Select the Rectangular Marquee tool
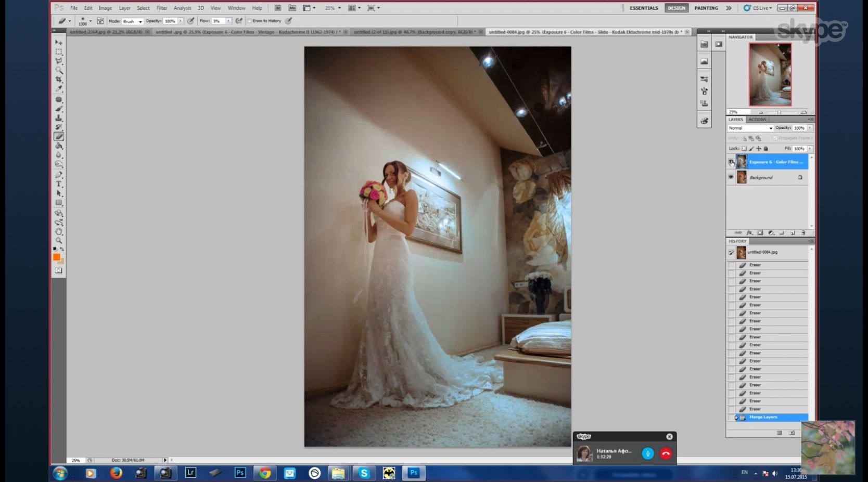Image resolution: width=868 pixels, height=482 pixels. [59, 52]
